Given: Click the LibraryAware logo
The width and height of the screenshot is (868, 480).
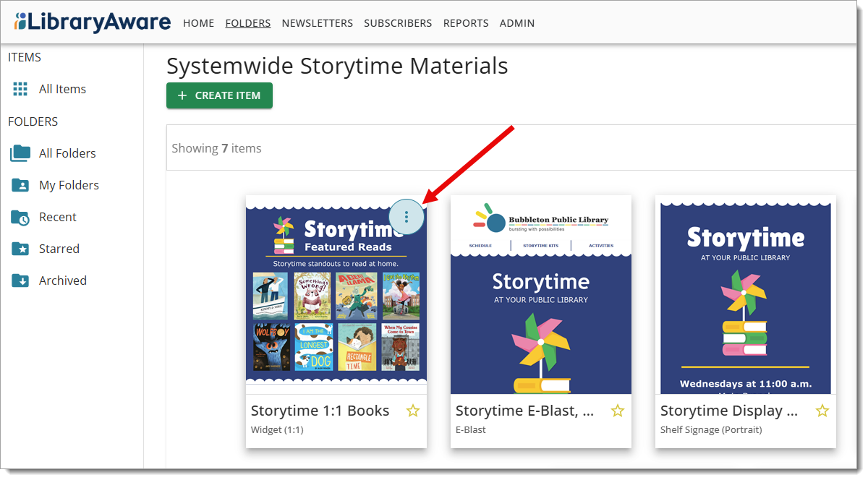Looking at the screenshot, I should coord(93,22).
